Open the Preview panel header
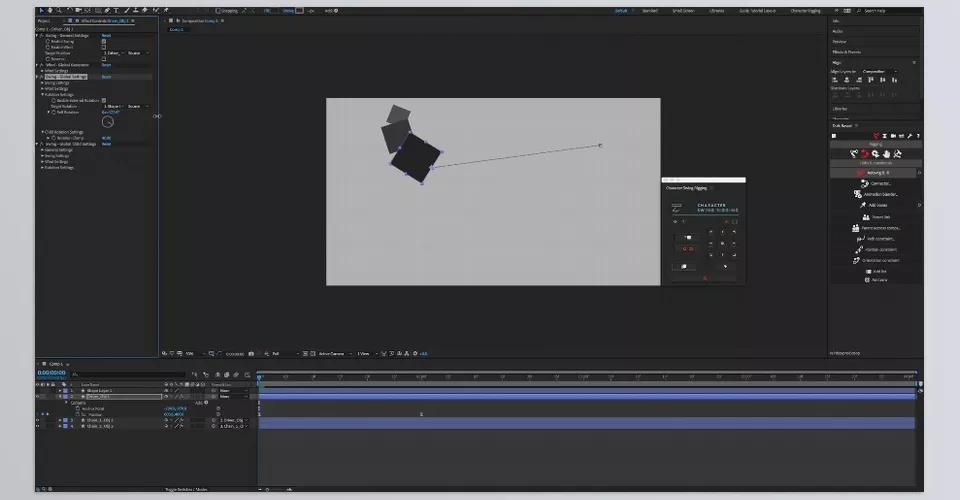Viewport: 960px width, 500px height. (839, 42)
